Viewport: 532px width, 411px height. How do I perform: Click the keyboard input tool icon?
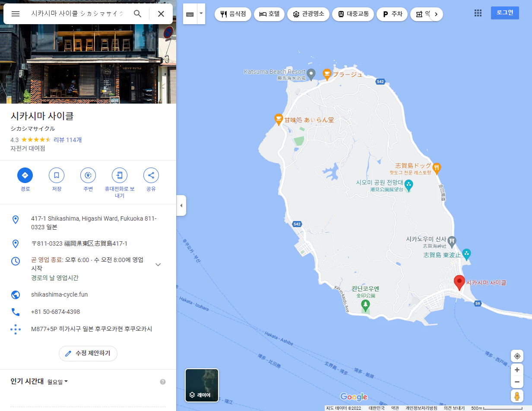[x=190, y=14]
